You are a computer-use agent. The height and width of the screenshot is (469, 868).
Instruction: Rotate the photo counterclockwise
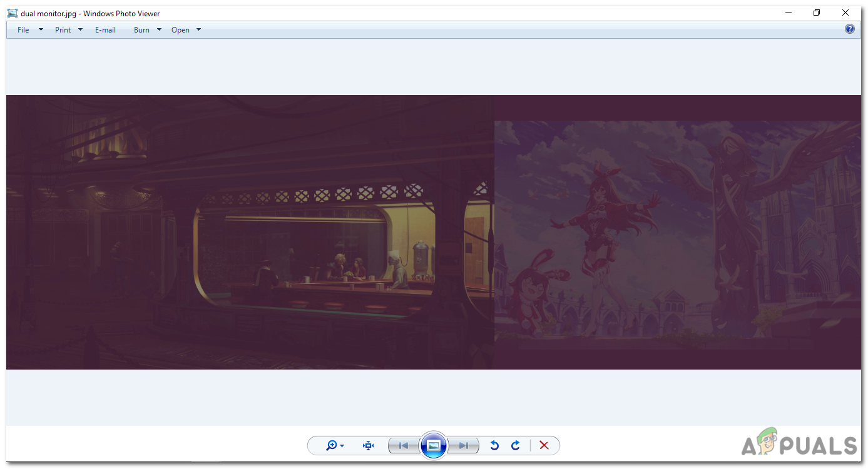pos(494,445)
